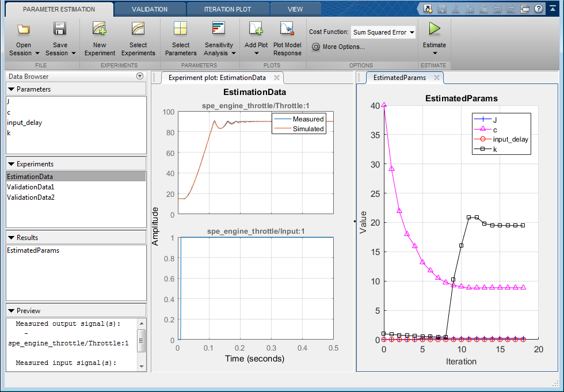Switch to the Validation tab
564x392 pixels.
pyautogui.click(x=150, y=9)
